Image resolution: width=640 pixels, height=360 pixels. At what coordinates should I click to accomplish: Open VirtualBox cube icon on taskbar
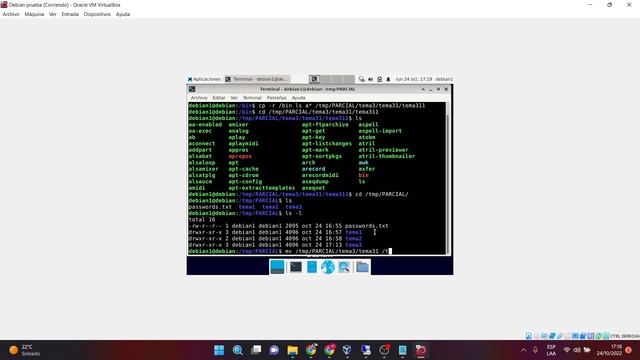tap(347, 350)
